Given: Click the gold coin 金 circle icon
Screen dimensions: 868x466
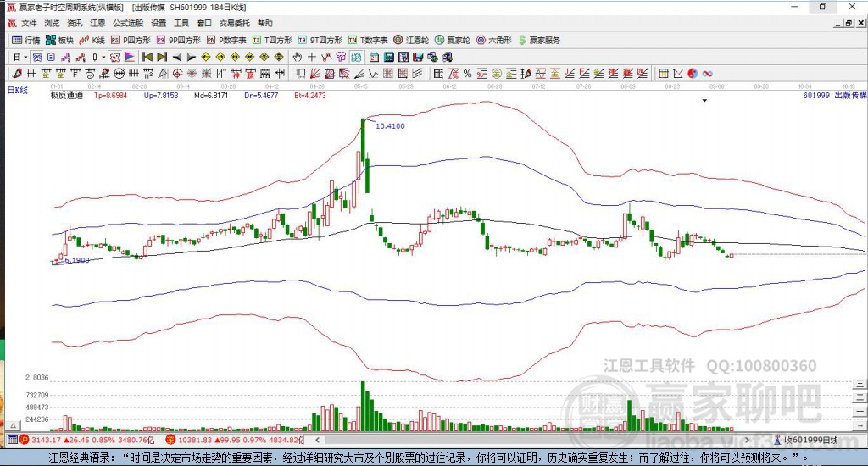Looking at the screenshot, I should point(497,73).
